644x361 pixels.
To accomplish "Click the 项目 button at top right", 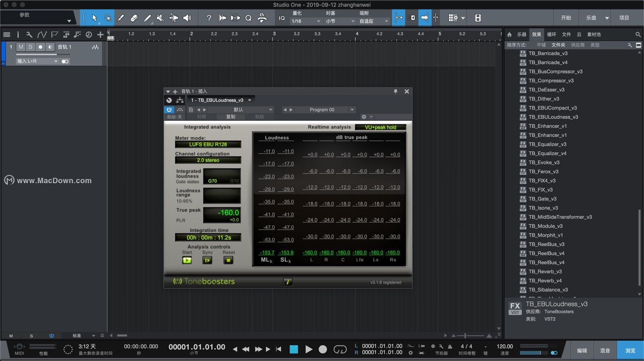I will point(624,18).
